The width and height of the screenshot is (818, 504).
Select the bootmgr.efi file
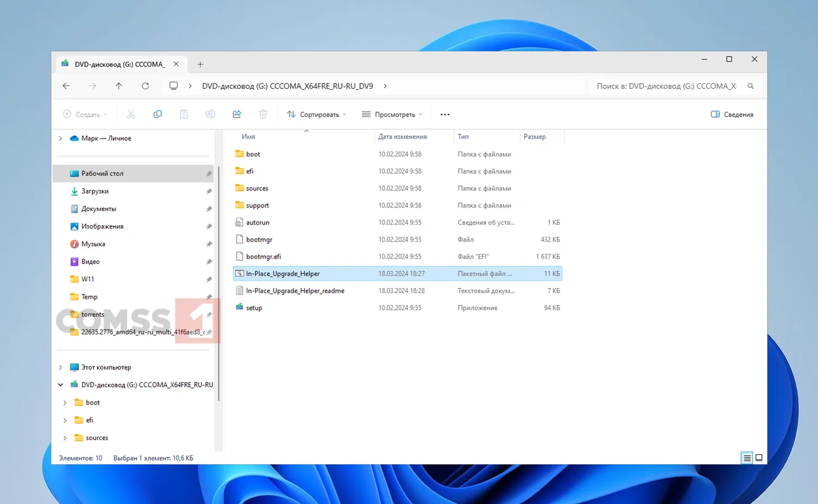[398, 256]
